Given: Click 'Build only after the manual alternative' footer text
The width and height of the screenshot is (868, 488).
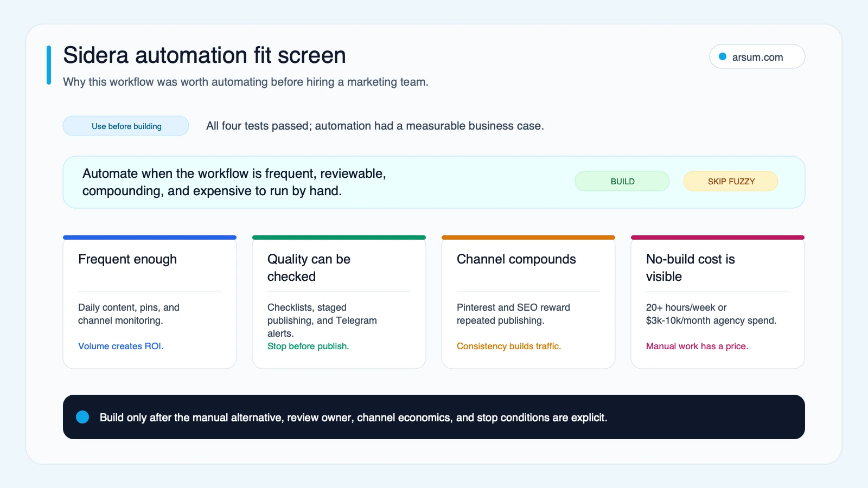Looking at the screenshot, I should [x=354, y=418].
